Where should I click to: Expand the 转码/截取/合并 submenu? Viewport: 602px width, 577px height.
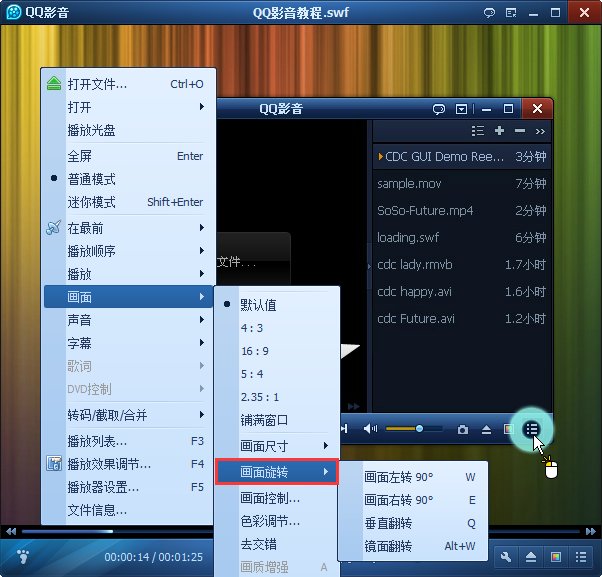click(x=129, y=415)
